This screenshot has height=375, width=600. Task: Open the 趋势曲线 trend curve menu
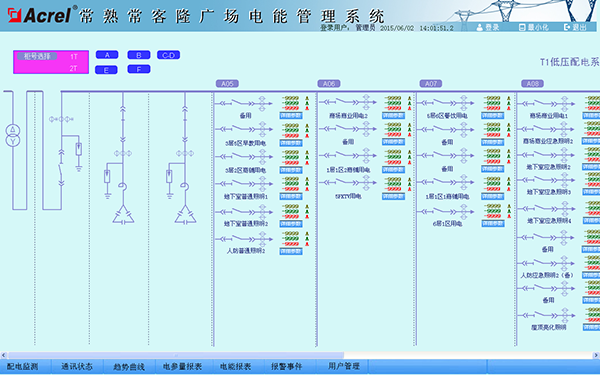[129, 367]
